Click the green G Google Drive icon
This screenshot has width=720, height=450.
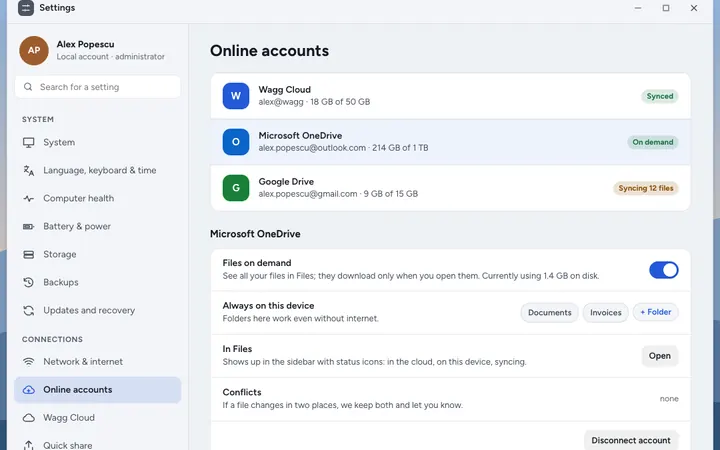click(x=236, y=188)
